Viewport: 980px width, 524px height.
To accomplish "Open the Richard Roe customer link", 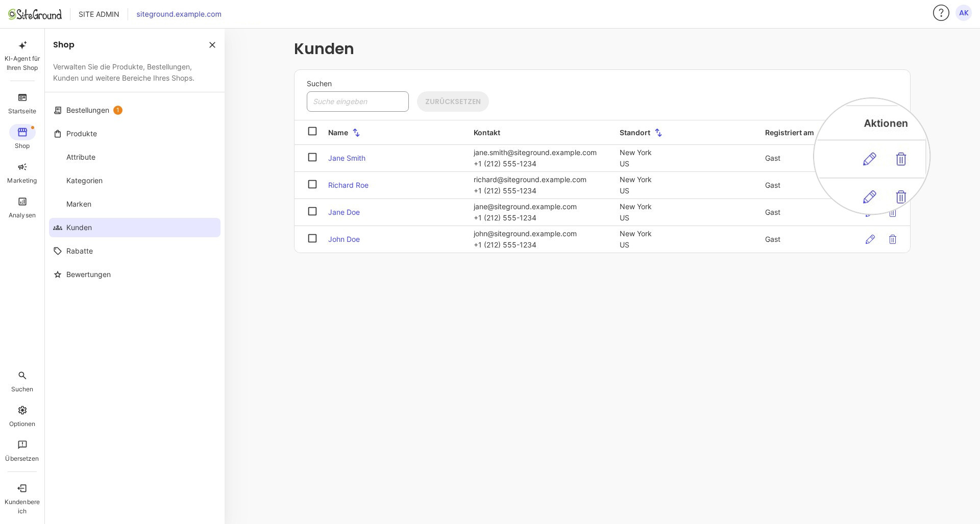I will (348, 185).
